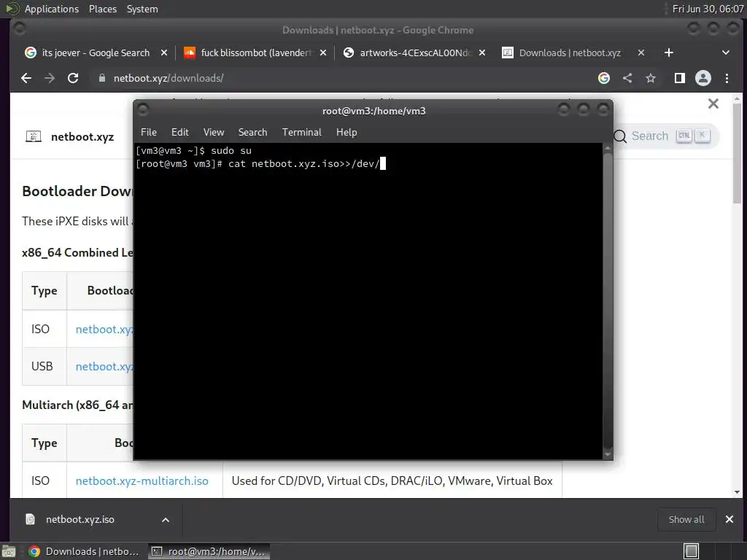Dismiss page banner with X
This screenshot has height=560, width=747.
(713, 104)
